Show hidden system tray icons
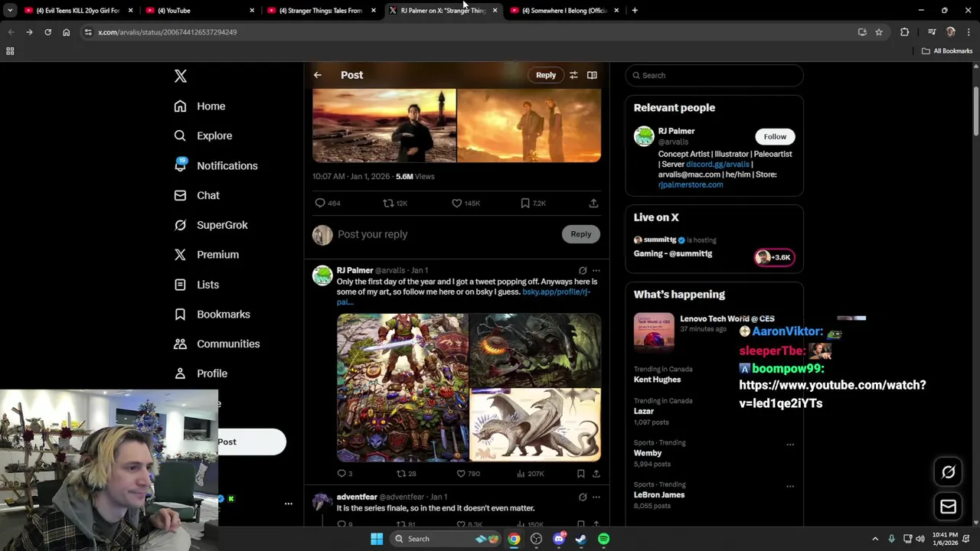Viewport: 980px width, 551px height. pyautogui.click(x=875, y=539)
